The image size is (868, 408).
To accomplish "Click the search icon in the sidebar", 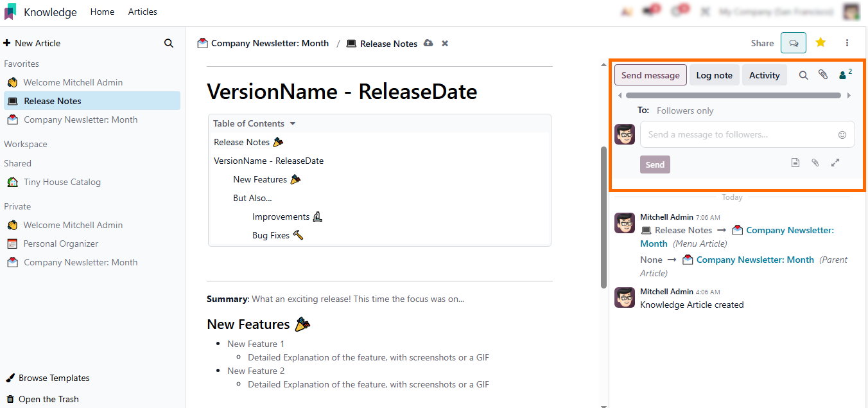I will pos(169,44).
